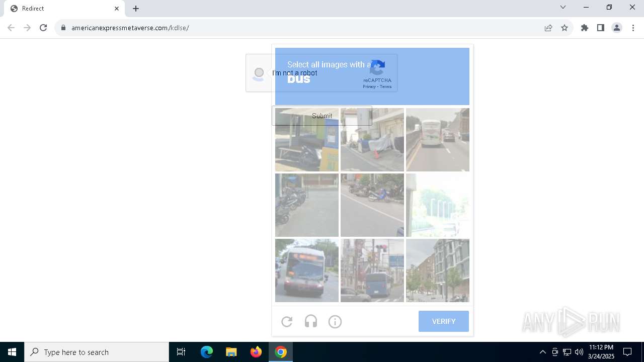This screenshot has width=644, height=362.
Task: View site information lock icon
Action: click(63, 28)
